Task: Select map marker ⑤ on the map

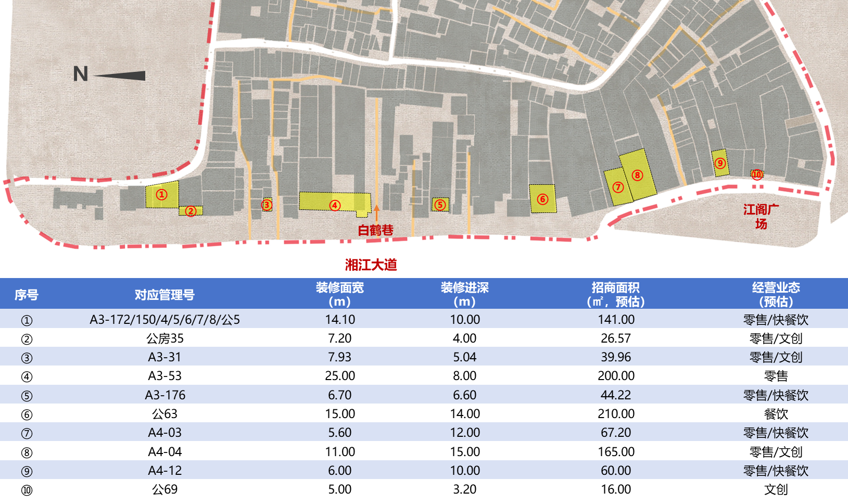Action: [440, 205]
